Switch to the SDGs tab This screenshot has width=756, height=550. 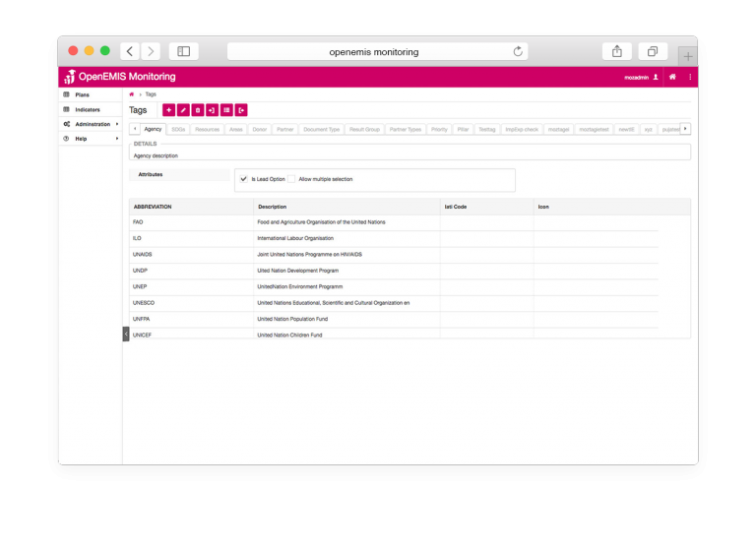click(178, 129)
